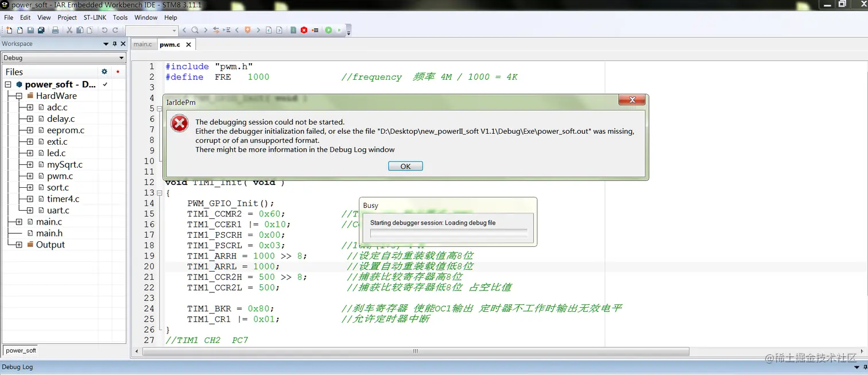
Task: Click the green Compile icon
Action: coord(293,30)
